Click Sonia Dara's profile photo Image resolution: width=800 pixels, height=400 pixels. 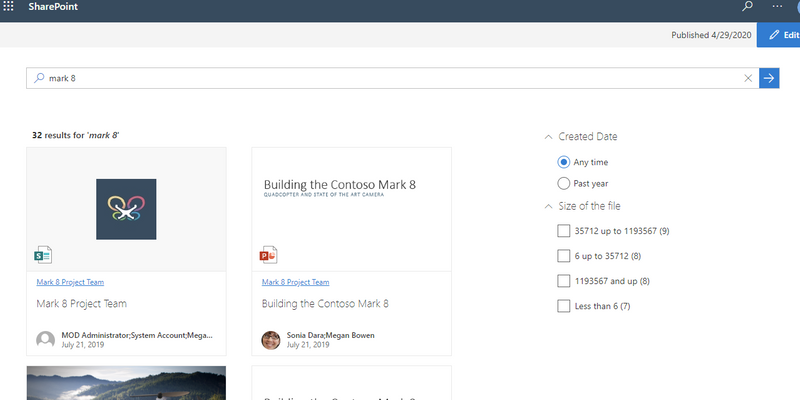tap(271, 340)
